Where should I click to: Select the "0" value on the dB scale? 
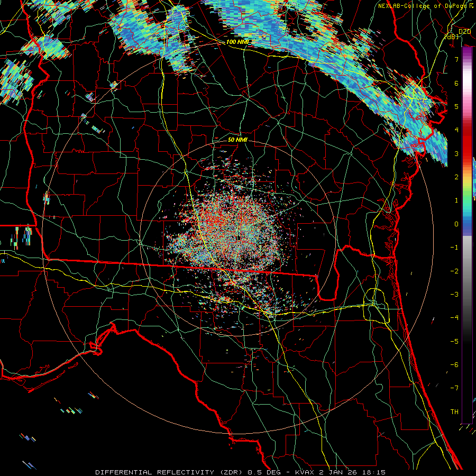pyautogui.click(x=456, y=224)
